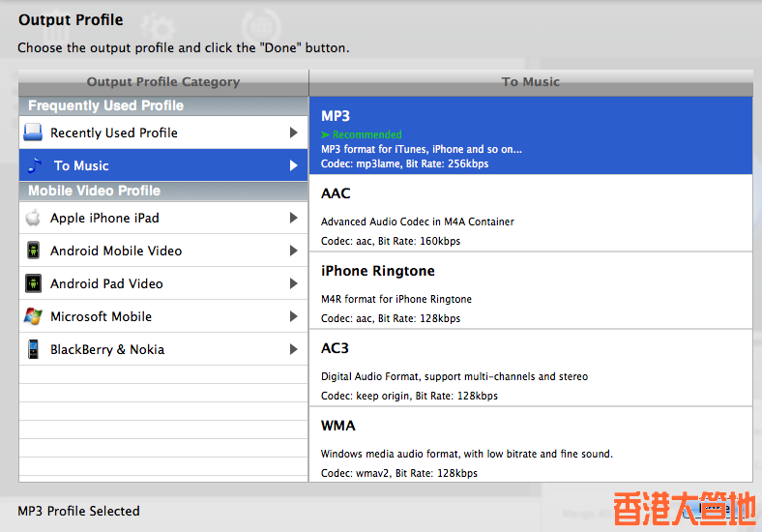Click 'MP3 Profile Selected' status text
The width and height of the screenshot is (762, 532).
78,511
